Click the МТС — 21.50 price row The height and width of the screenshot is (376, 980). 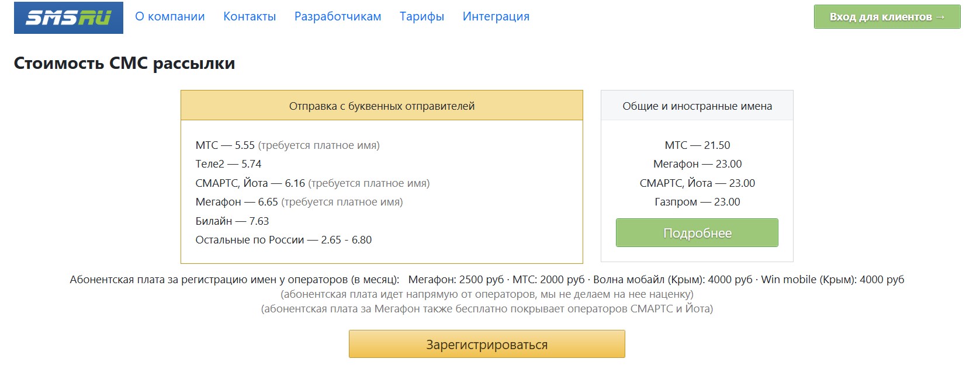click(697, 145)
